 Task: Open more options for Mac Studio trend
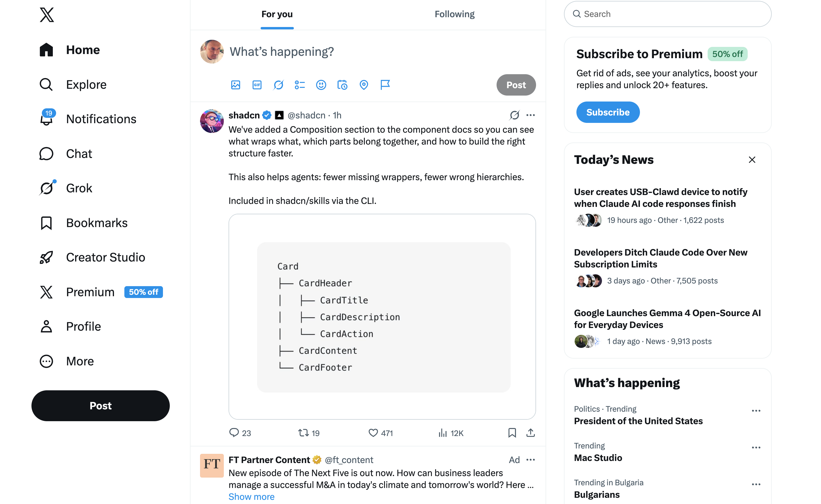point(756,447)
